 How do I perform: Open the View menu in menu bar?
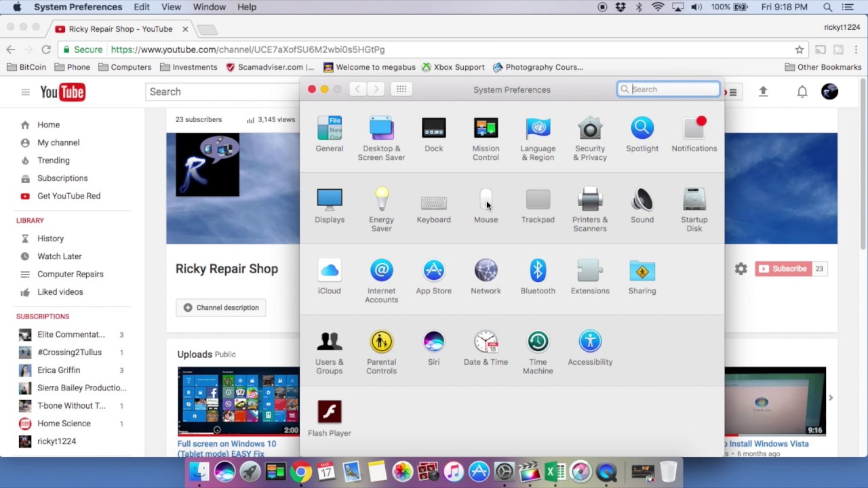[171, 7]
